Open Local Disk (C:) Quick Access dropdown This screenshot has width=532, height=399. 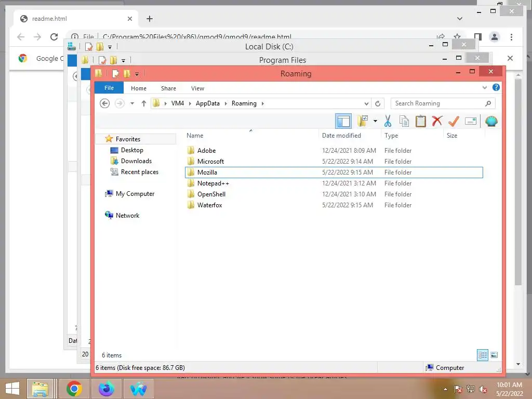click(x=110, y=47)
